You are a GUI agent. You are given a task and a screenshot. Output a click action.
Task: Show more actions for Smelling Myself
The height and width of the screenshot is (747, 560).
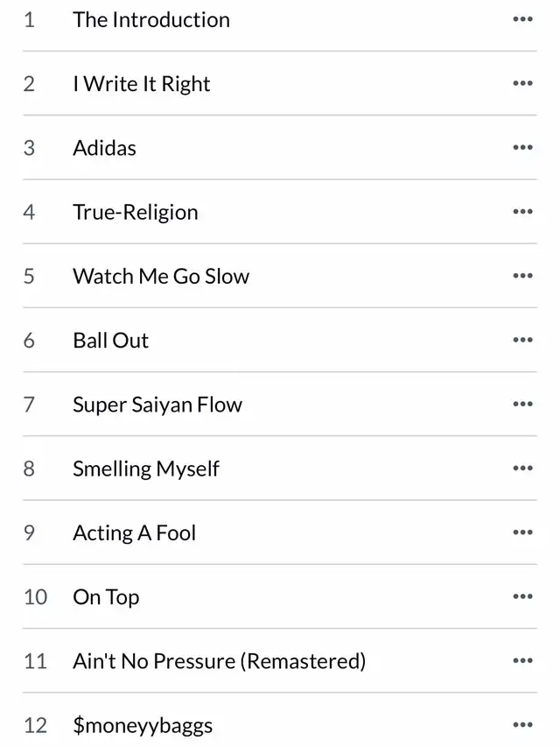522,469
